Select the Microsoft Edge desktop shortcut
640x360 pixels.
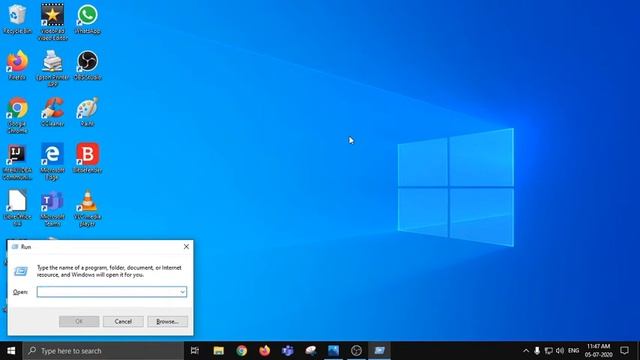[x=52, y=162]
